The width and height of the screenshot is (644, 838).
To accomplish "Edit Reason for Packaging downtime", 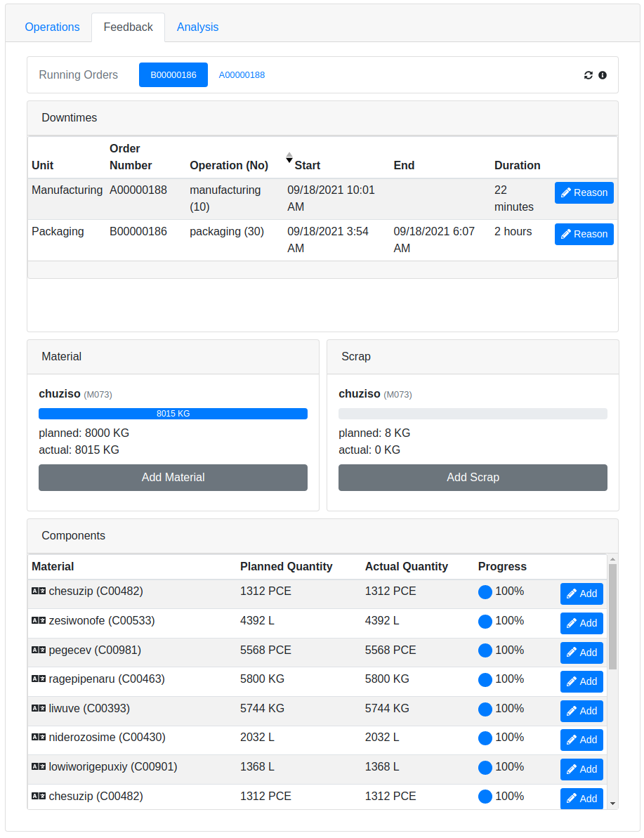I will (584, 235).
